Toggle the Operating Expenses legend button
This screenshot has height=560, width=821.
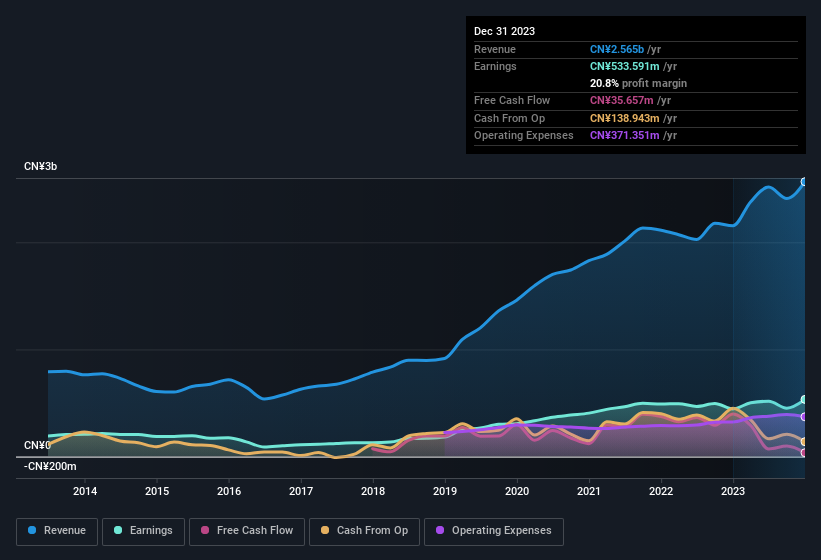tap(494, 531)
